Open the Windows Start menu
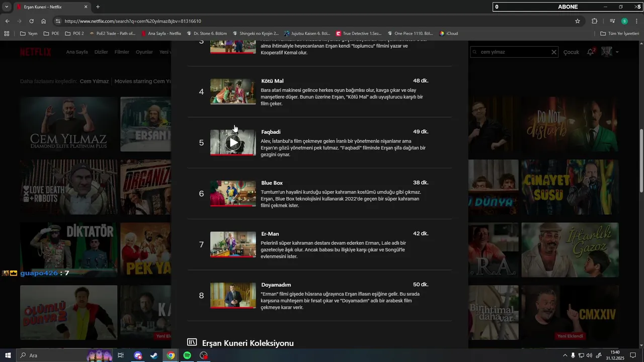Screen dimensions: 644x362 (x=8, y=355)
